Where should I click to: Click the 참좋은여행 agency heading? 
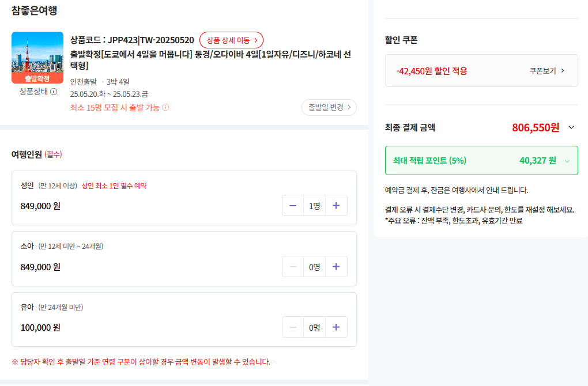point(34,10)
